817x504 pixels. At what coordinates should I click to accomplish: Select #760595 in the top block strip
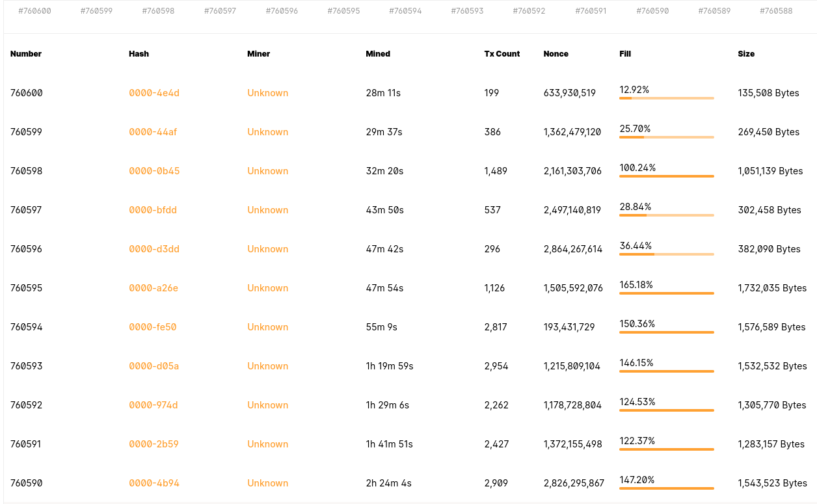click(x=343, y=11)
